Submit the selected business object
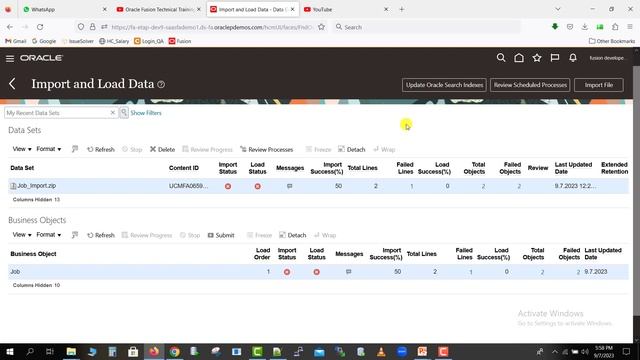Viewport: 640px width, 360px height. point(221,235)
